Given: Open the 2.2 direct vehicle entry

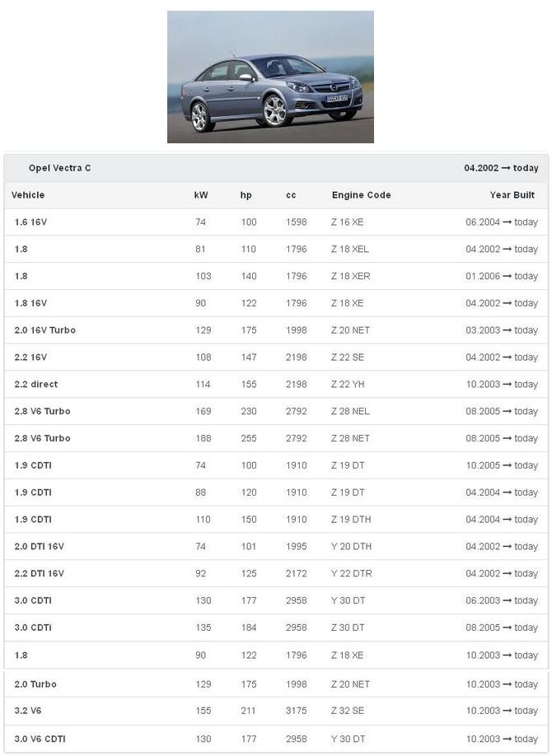Looking at the screenshot, I should (x=36, y=385).
